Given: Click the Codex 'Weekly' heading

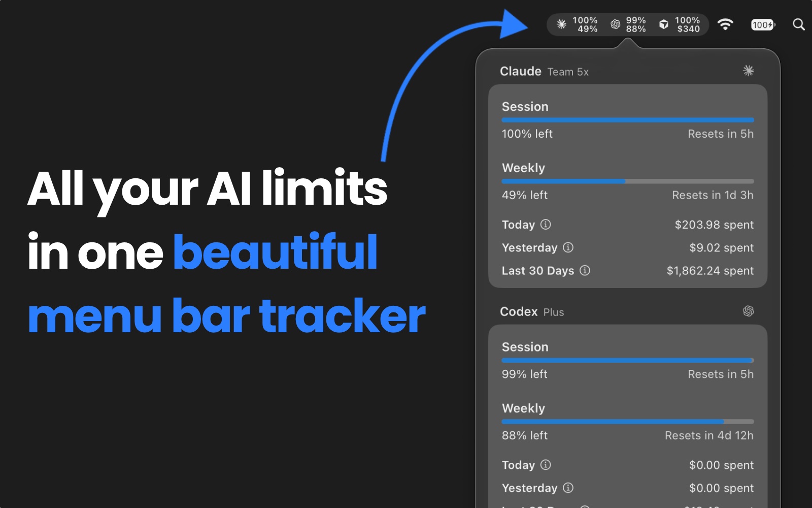Looking at the screenshot, I should pyautogui.click(x=523, y=408).
